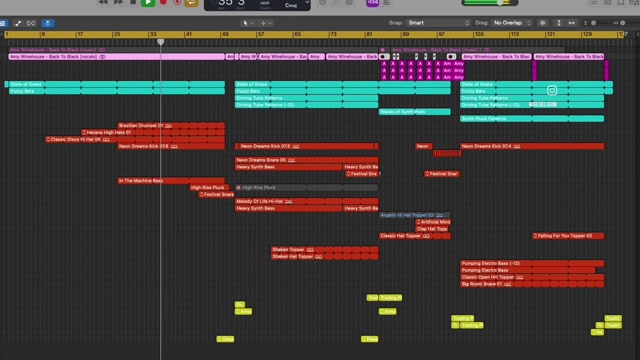
Task: Toggle the Flex view button
Action: pos(31,23)
